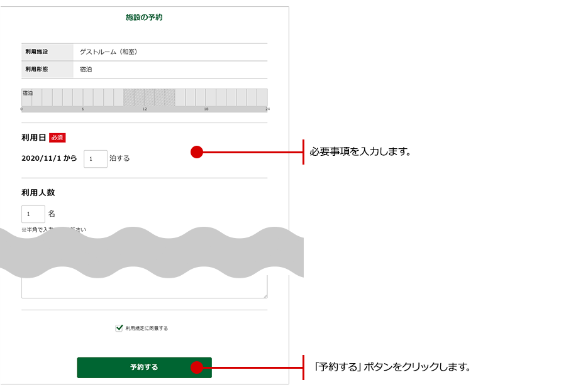The width and height of the screenshot is (566, 392).
Task: Click the 利用規定に同意する label text
Action: coord(147,328)
